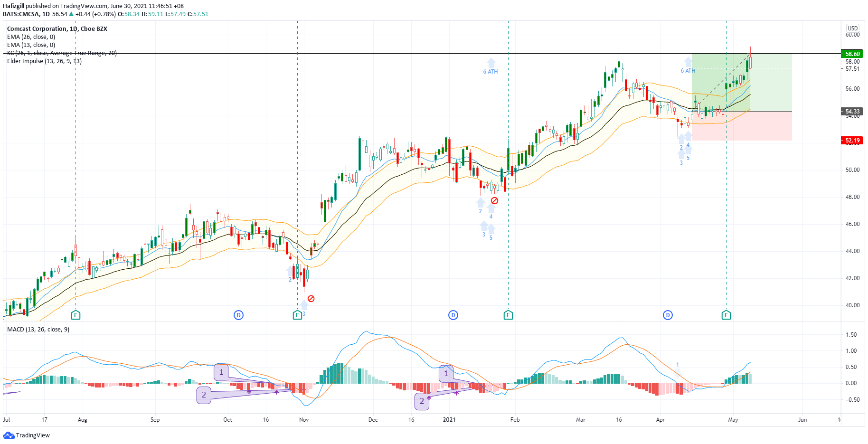The width and height of the screenshot is (868, 444).
Task: Click the dividend D marker near 2021
Action: tap(453, 315)
